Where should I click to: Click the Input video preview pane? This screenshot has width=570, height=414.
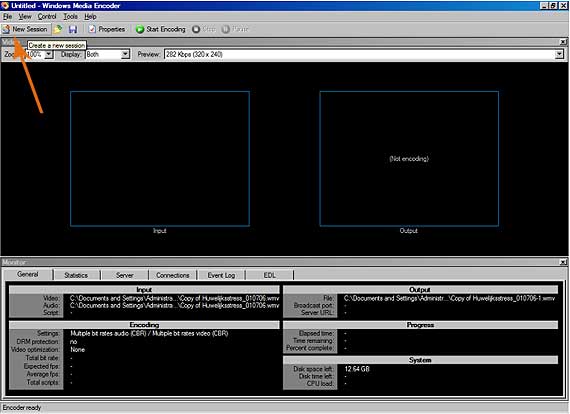160,159
